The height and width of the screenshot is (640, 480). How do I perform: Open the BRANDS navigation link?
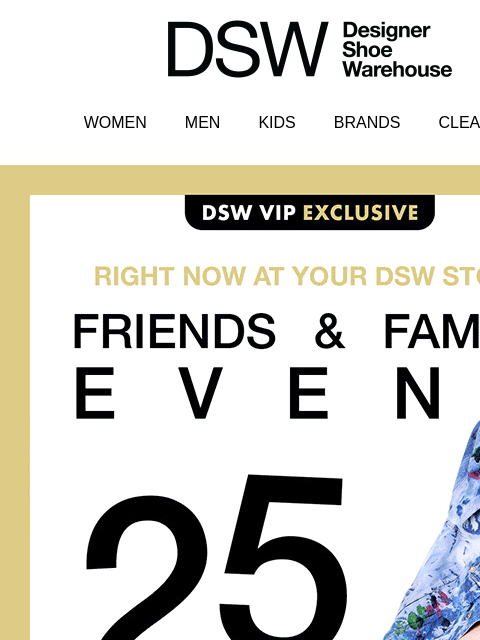367,122
